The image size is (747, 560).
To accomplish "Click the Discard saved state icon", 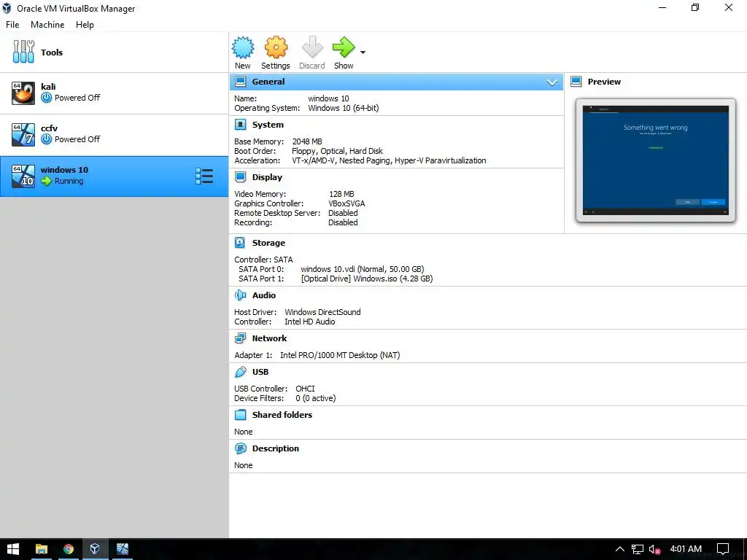I will click(312, 47).
